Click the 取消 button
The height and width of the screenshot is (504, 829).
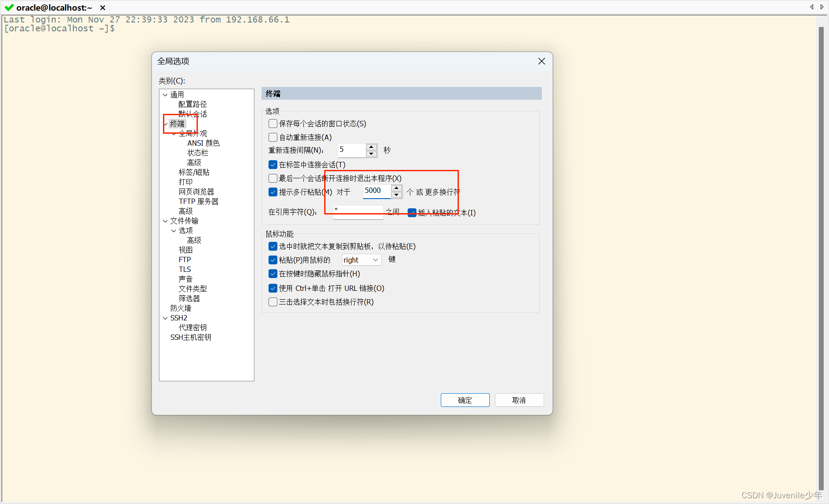point(519,400)
